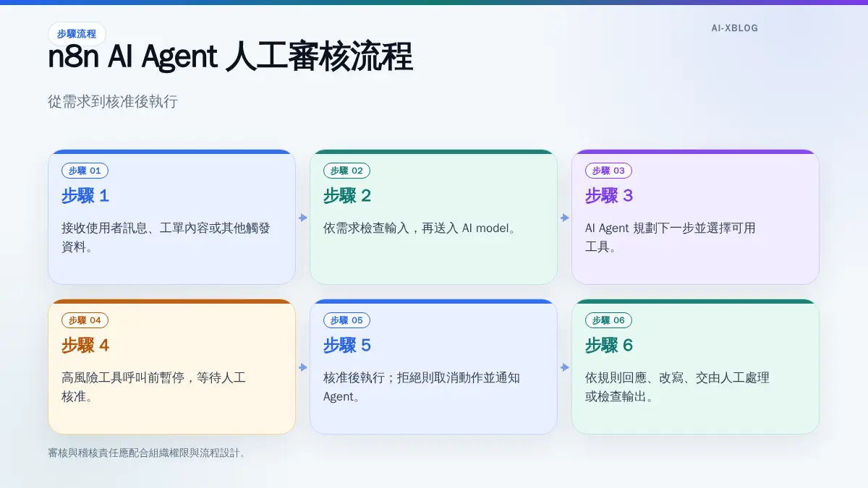Select the title n8n AI Agent 人工審核流程
The height and width of the screenshot is (488, 868).
230,57
